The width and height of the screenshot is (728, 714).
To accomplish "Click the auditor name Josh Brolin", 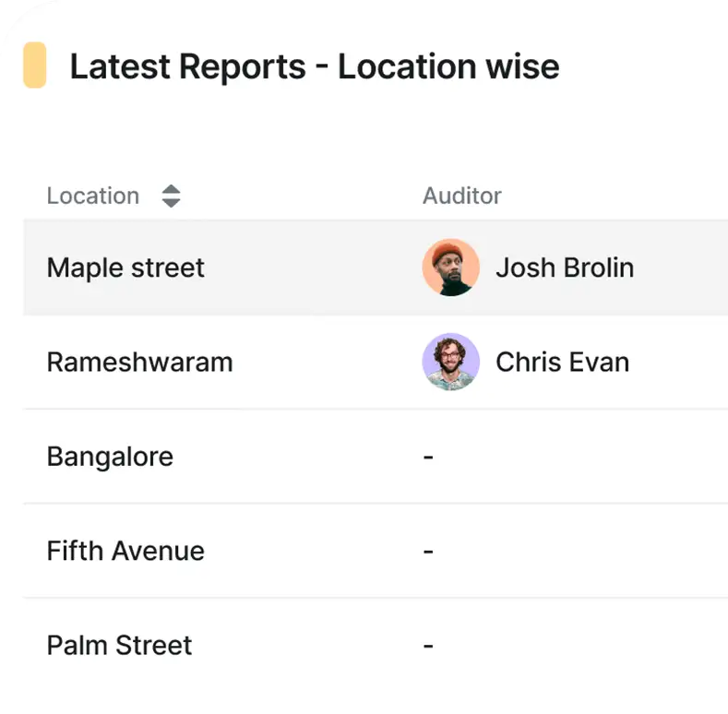I will (565, 268).
